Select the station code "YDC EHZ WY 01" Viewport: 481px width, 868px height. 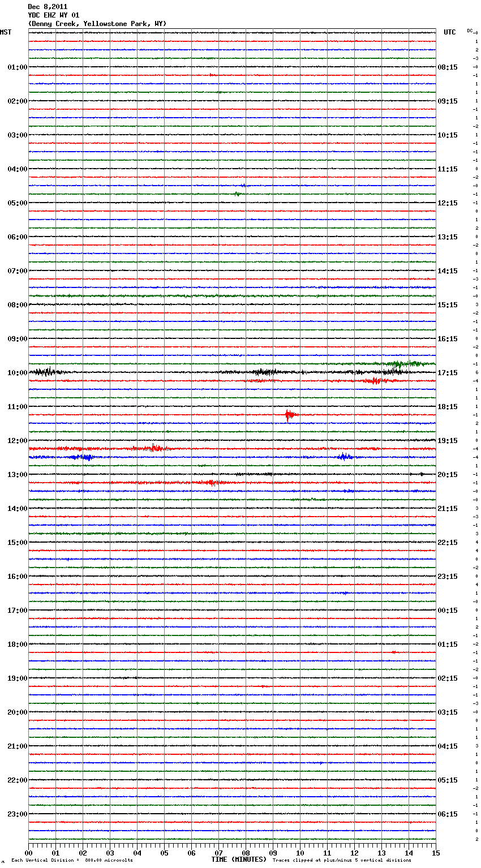[54, 15]
